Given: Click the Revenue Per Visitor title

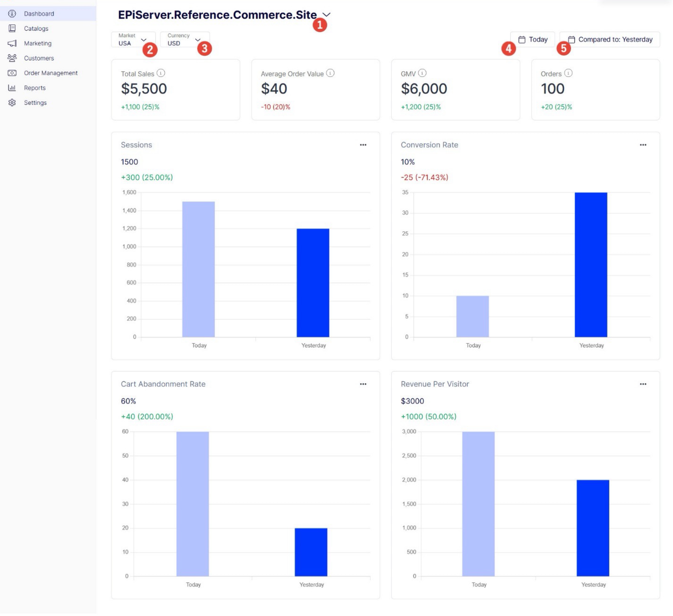Looking at the screenshot, I should pyautogui.click(x=435, y=384).
